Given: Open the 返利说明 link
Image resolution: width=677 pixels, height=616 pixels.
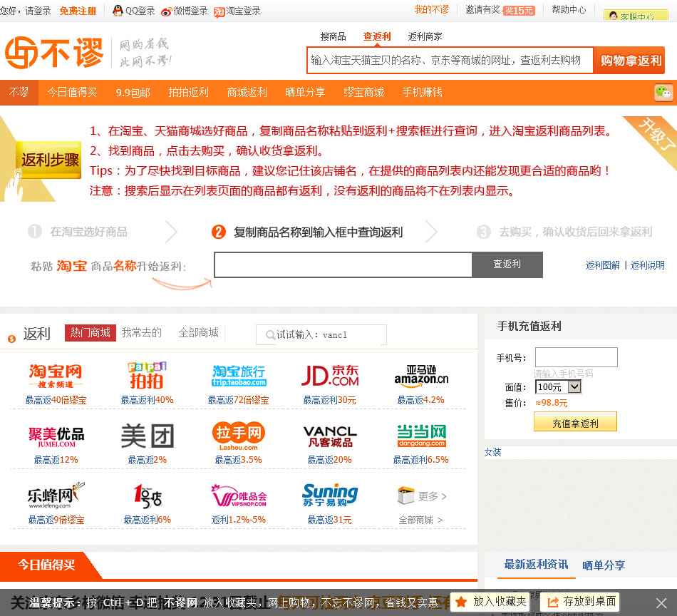Looking at the screenshot, I should click(647, 265).
